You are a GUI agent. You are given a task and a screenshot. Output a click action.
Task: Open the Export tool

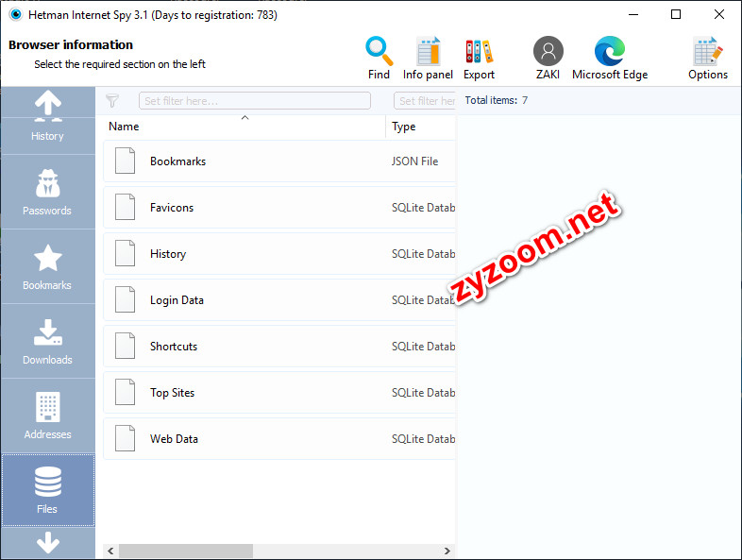[479, 58]
